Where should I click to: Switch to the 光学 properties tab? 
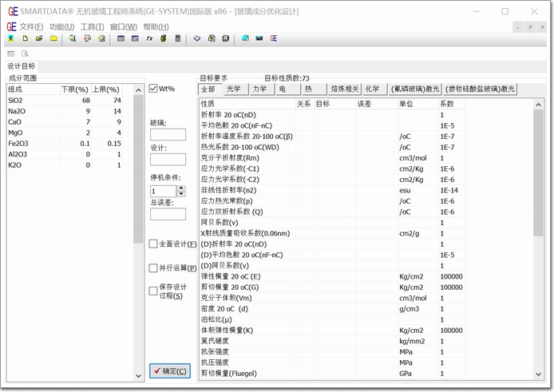tap(233, 89)
